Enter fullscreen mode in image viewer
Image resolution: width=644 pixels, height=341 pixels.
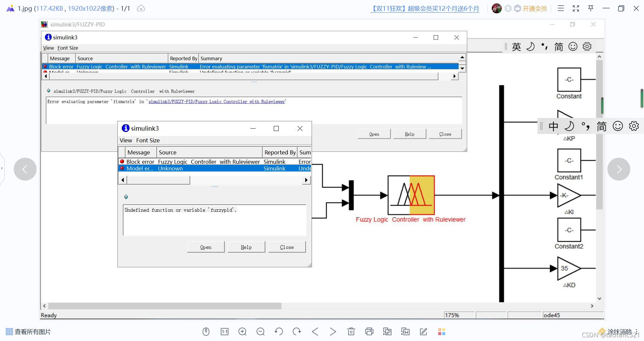click(576, 8)
